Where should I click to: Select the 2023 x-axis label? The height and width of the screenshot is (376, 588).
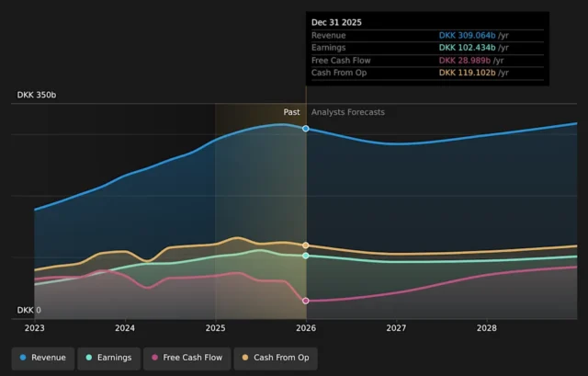(34, 328)
